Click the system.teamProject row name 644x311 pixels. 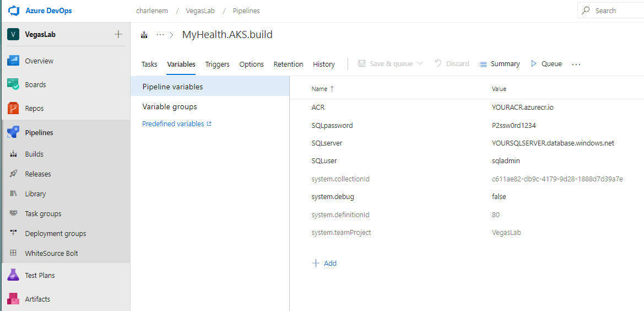[x=342, y=233]
